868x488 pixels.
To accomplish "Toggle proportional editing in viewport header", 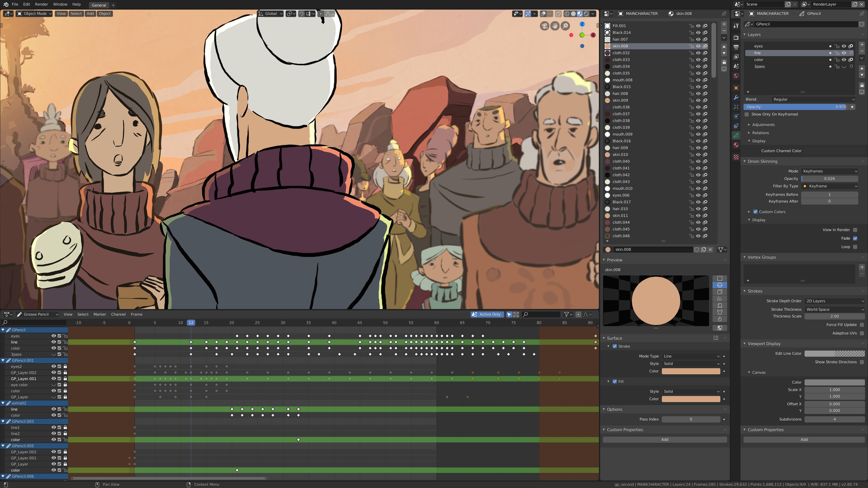I will tap(321, 14).
